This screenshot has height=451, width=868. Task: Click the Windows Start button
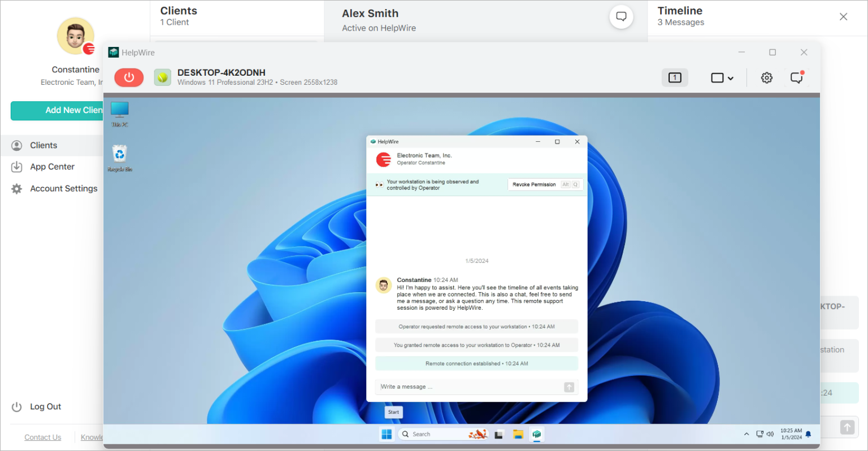(x=387, y=433)
